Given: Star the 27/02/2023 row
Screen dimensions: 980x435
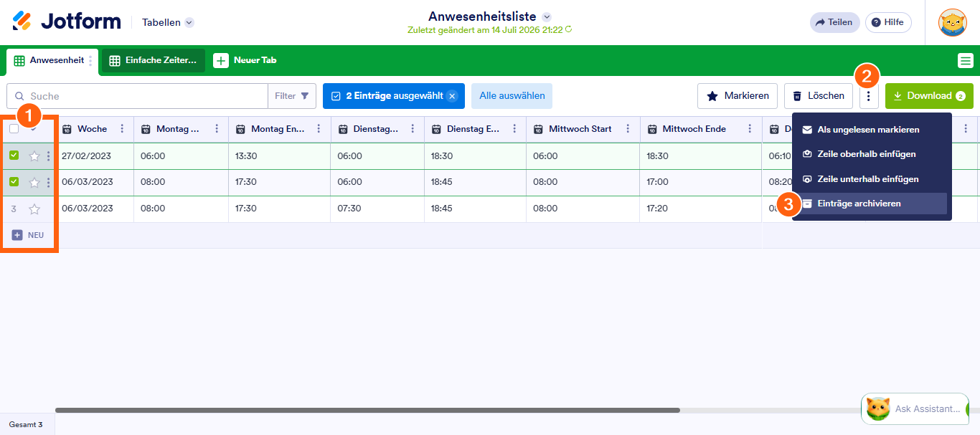Looking at the screenshot, I should (x=34, y=156).
